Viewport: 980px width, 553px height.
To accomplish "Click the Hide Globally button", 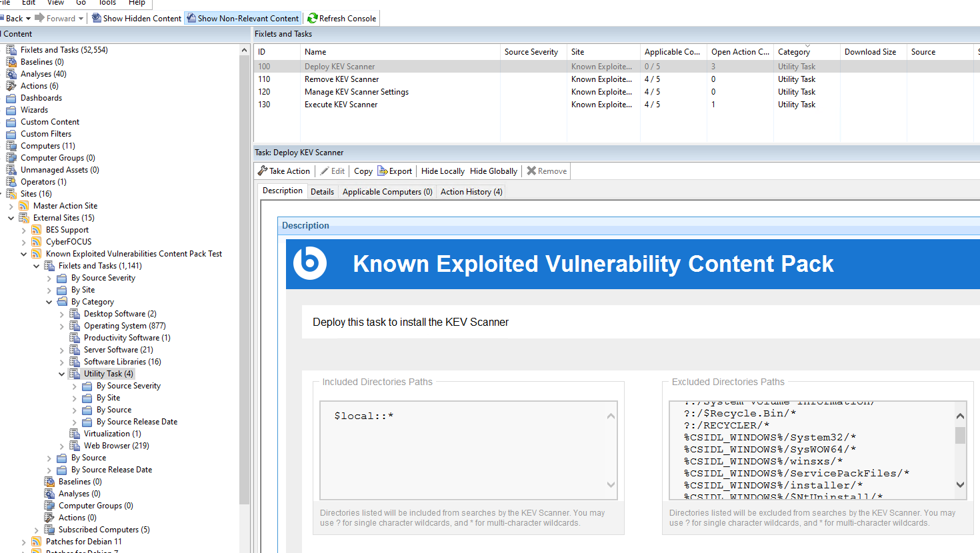I will click(493, 171).
